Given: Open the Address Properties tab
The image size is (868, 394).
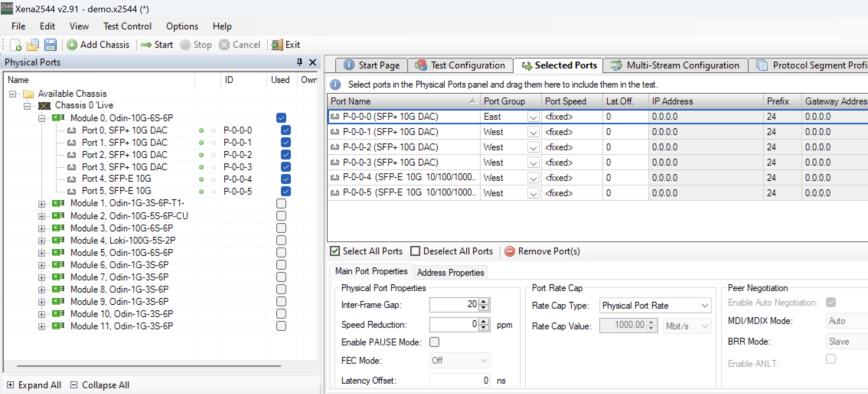Looking at the screenshot, I should tap(450, 272).
